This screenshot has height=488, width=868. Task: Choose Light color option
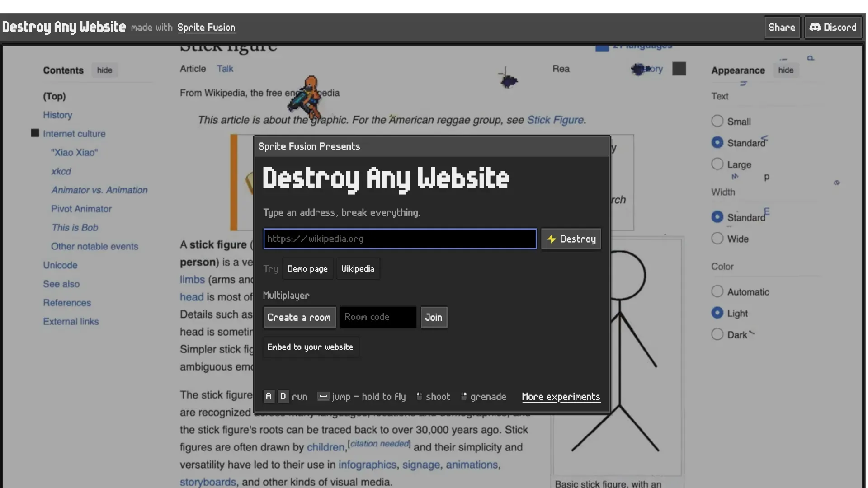(x=717, y=313)
